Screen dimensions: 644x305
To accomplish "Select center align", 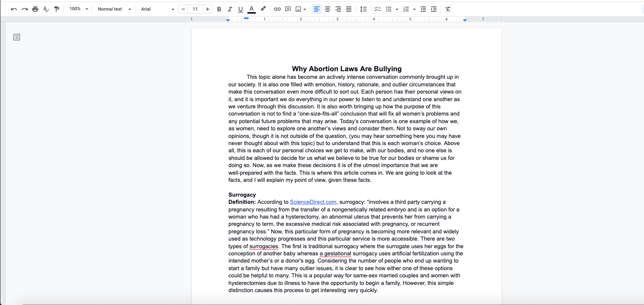I will (328, 9).
